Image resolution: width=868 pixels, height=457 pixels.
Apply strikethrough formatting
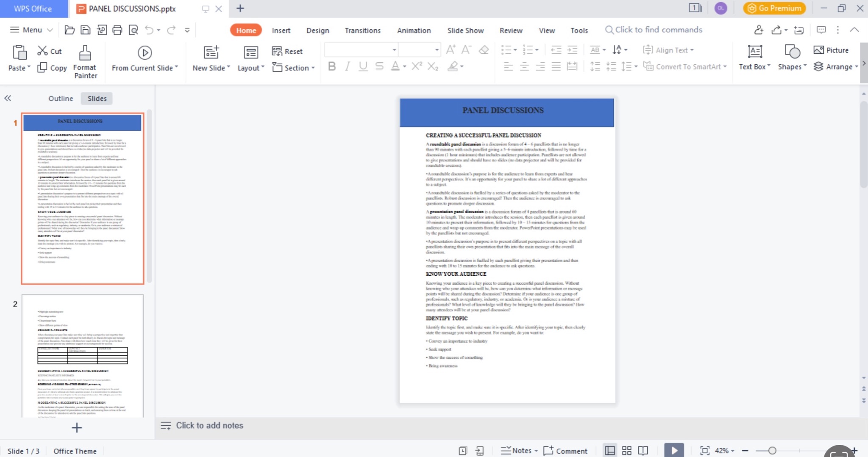click(378, 66)
